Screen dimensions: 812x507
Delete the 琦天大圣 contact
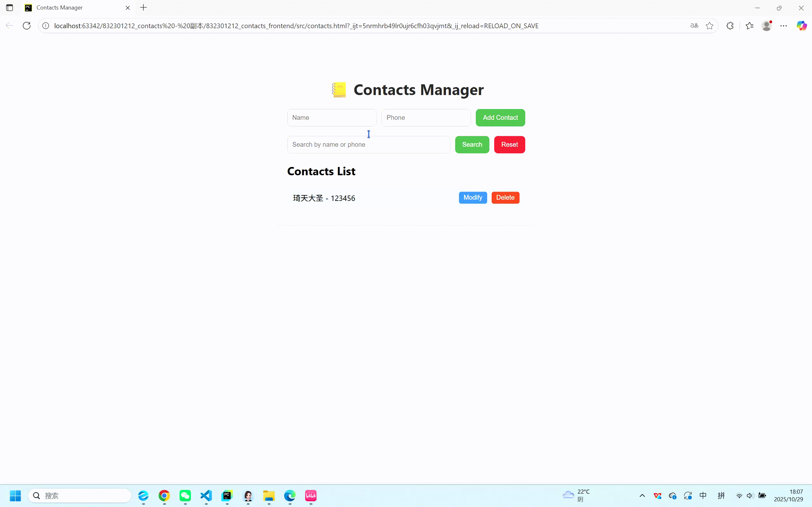[505, 197]
